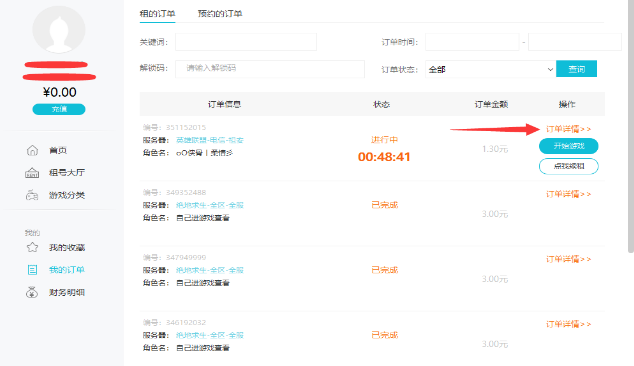The height and width of the screenshot is (366, 634).
Task: Click the blue 查询 search button
Action: point(577,69)
